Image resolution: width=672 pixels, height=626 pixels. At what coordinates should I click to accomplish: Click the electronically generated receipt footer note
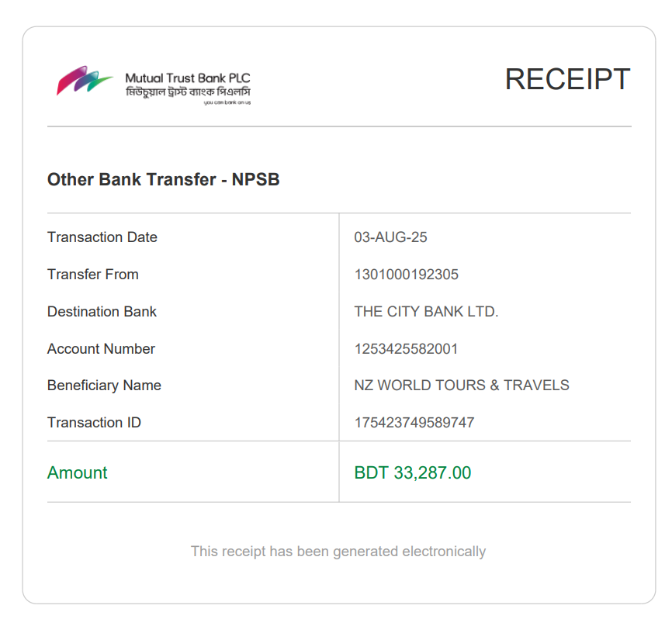[x=338, y=552]
